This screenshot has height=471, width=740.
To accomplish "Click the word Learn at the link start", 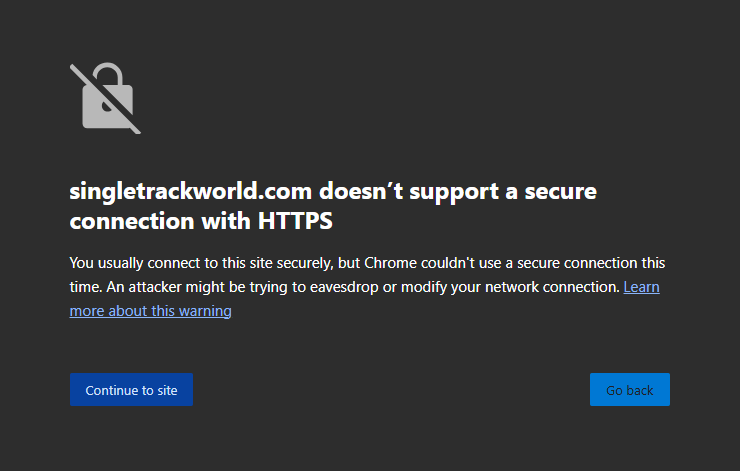I will click(x=641, y=287).
